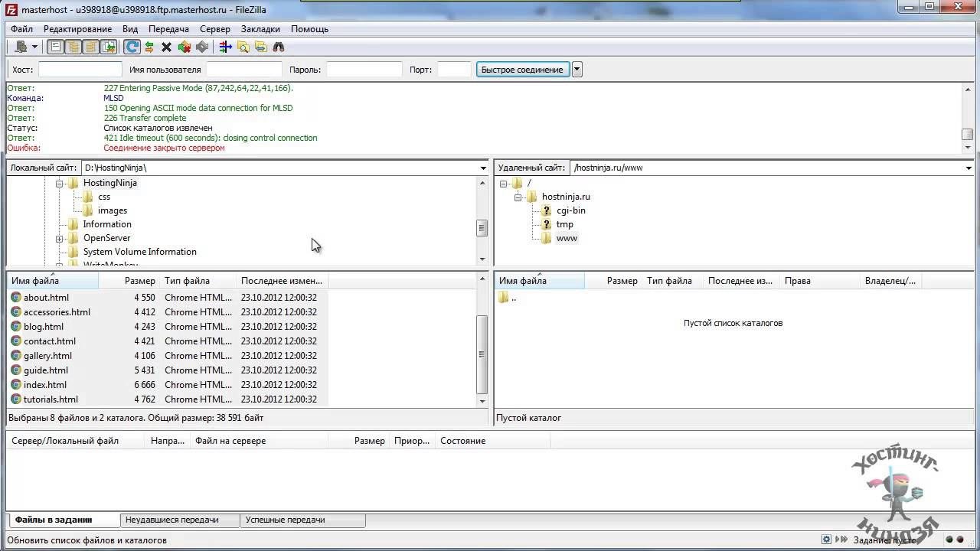The height and width of the screenshot is (551, 980).
Task: Click the process queue arrows icon
Action: tap(149, 47)
